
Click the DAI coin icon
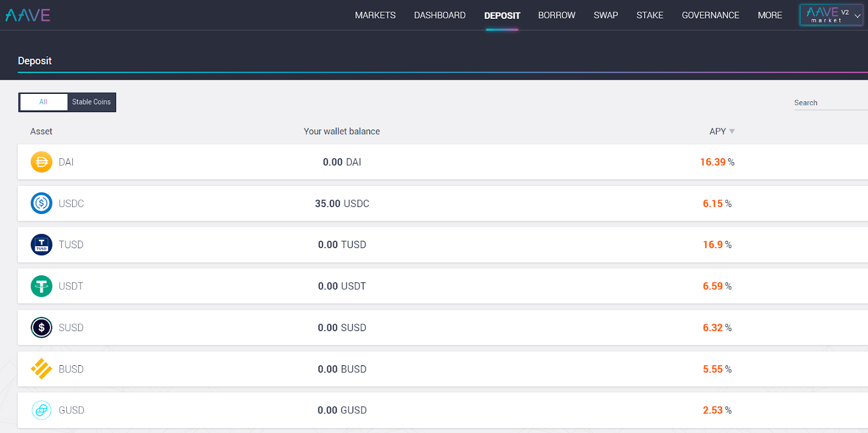click(x=41, y=162)
